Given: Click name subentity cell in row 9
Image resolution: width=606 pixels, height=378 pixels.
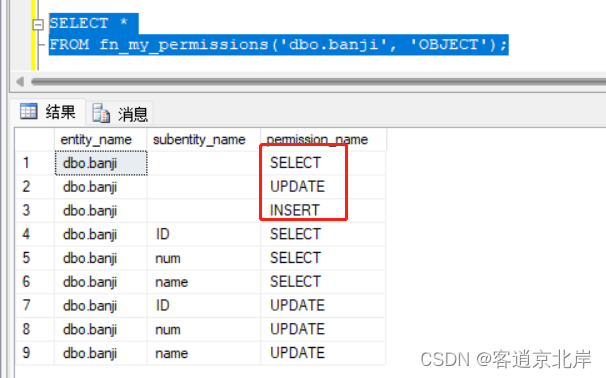Looking at the screenshot, I should pyautogui.click(x=204, y=353).
